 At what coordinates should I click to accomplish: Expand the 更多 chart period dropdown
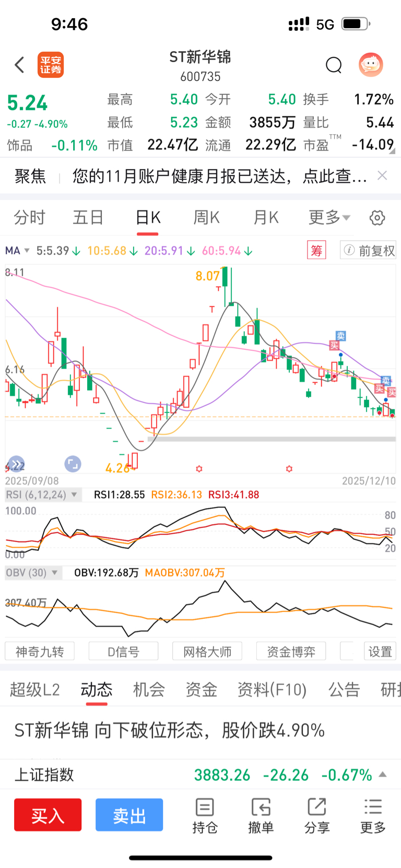[x=329, y=217]
